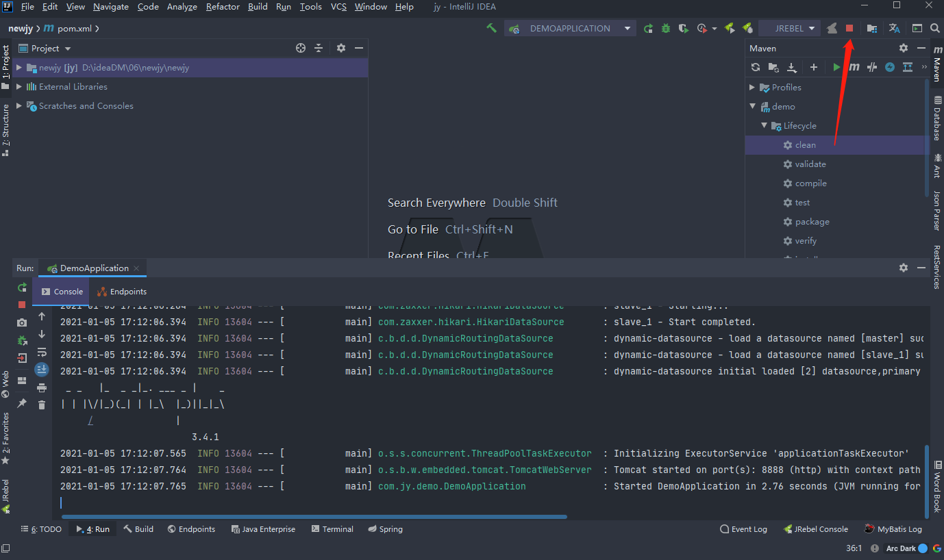The height and width of the screenshot is (560, 944).
Task: Collapse the demo node in the Maven panel
Action: click(x=752, y=106)
